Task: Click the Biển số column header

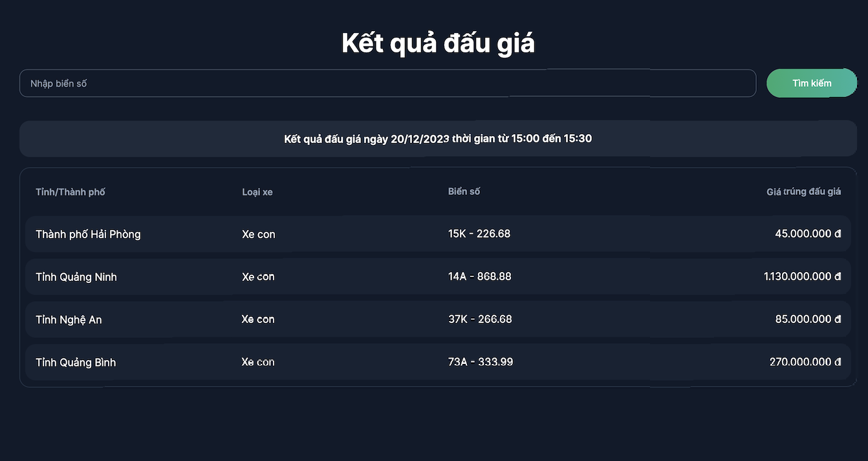Action: [x=464, y=191]
